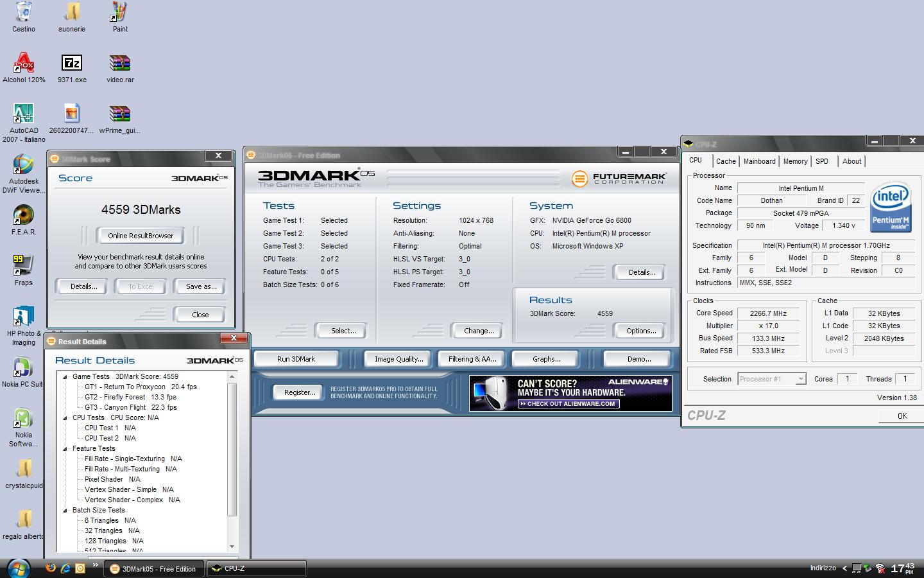
Task: Open the Graphs tool
Action: pos(546,359)
